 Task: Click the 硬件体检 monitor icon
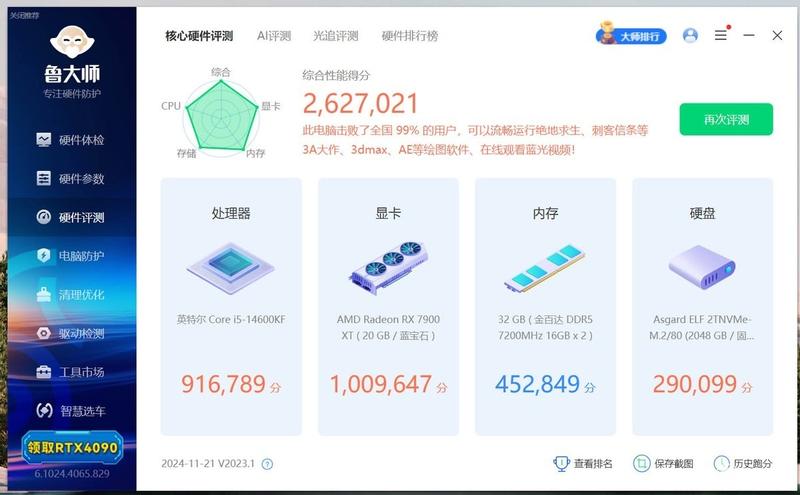click(44, 140)
